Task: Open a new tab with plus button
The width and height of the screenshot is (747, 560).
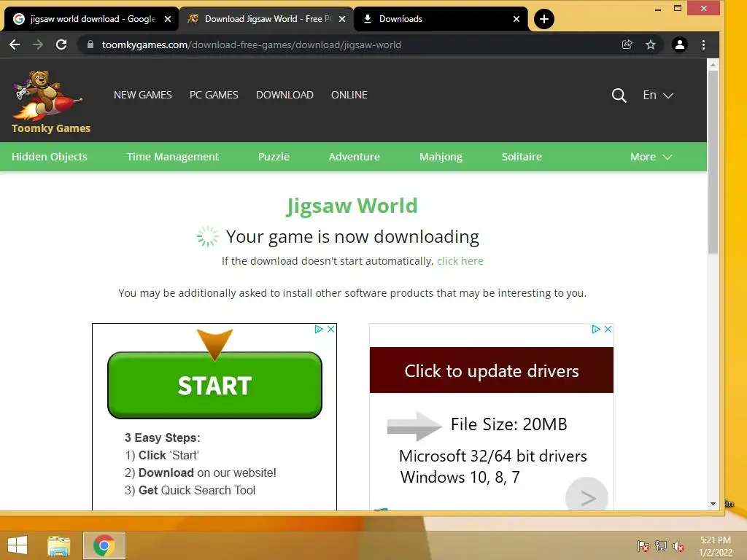Action: pos(544,19)
